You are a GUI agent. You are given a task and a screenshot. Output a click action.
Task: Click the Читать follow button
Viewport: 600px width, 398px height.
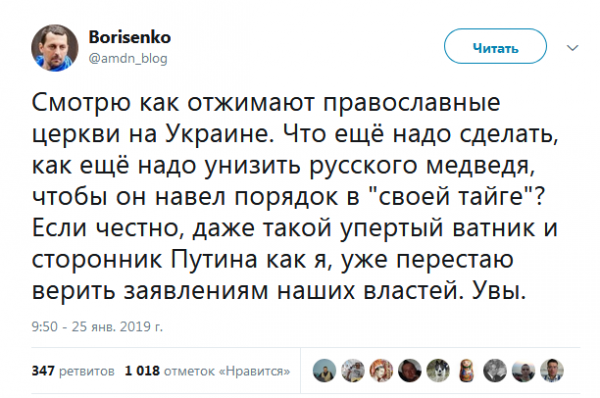click(x=495, y=46)
